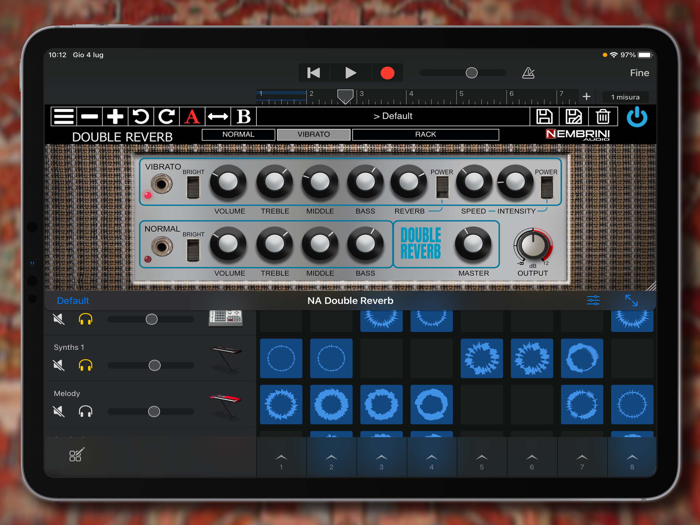Switch to the NORMAL channel tab
This screenshot has height=525, width=700.
pyautogui.click(x=238, y=134)
